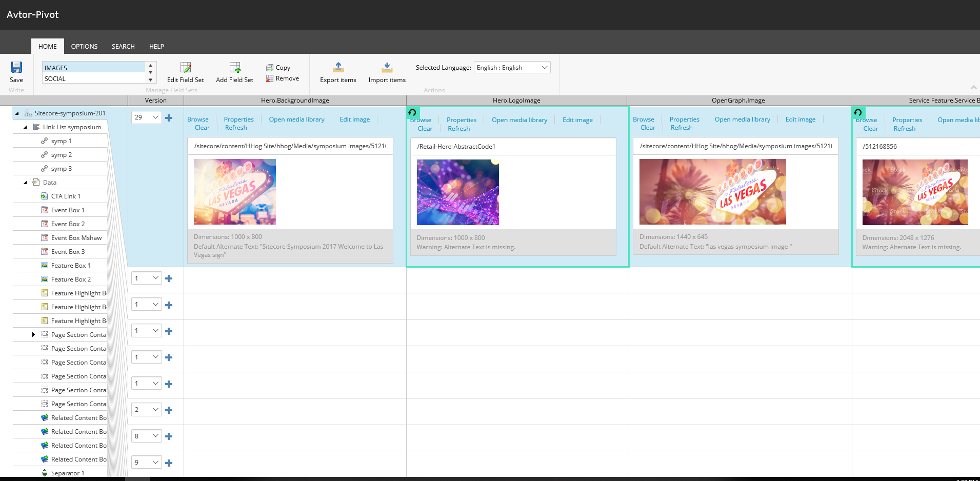Revert the Hero.LogoImage field change
980x481 pixels.
click(x=412, y=112)
